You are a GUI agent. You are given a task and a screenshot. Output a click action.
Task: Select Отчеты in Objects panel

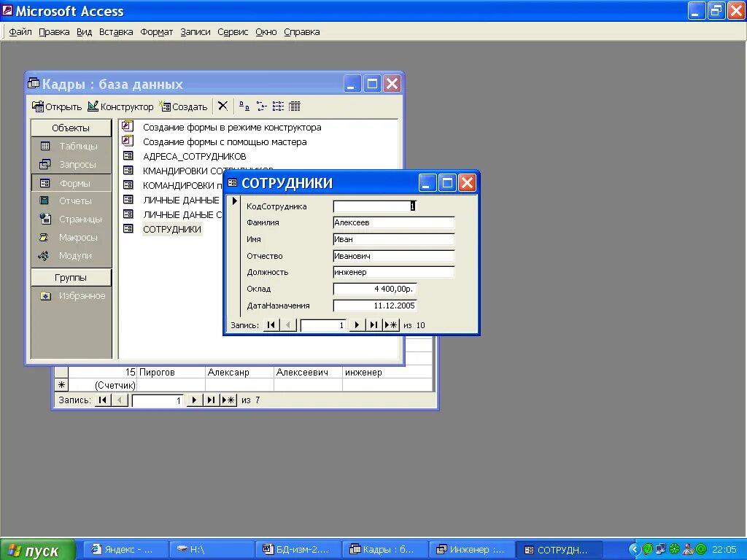(71, 201)
